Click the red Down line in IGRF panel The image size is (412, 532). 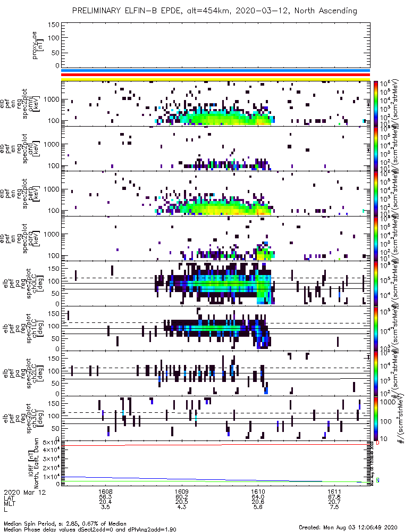(215, 444)
